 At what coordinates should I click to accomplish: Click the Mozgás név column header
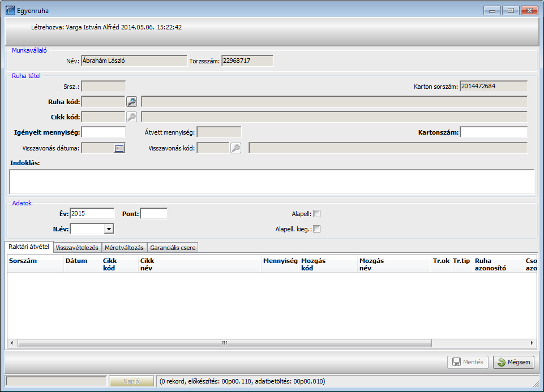(394, 264)
